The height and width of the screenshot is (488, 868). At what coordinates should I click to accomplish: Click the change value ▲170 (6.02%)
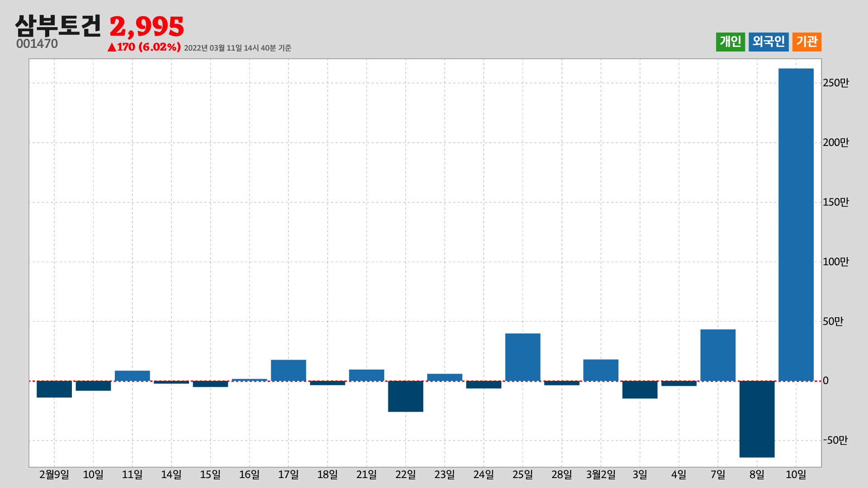[x=144, y=47]
